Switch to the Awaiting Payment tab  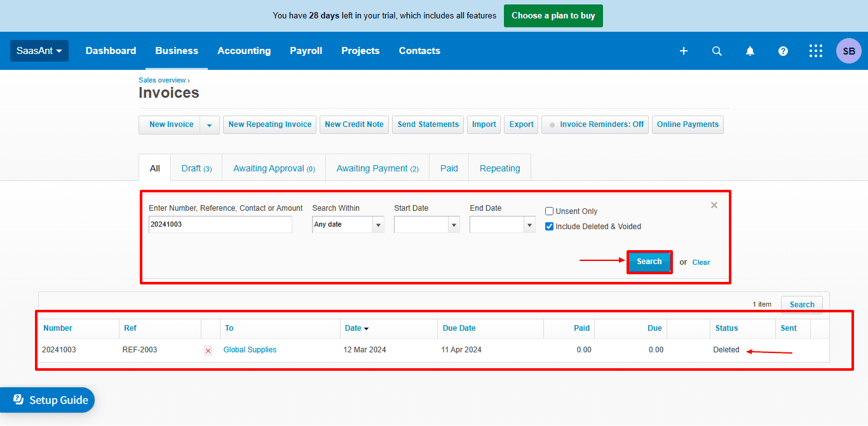click(x=377, y=168)
